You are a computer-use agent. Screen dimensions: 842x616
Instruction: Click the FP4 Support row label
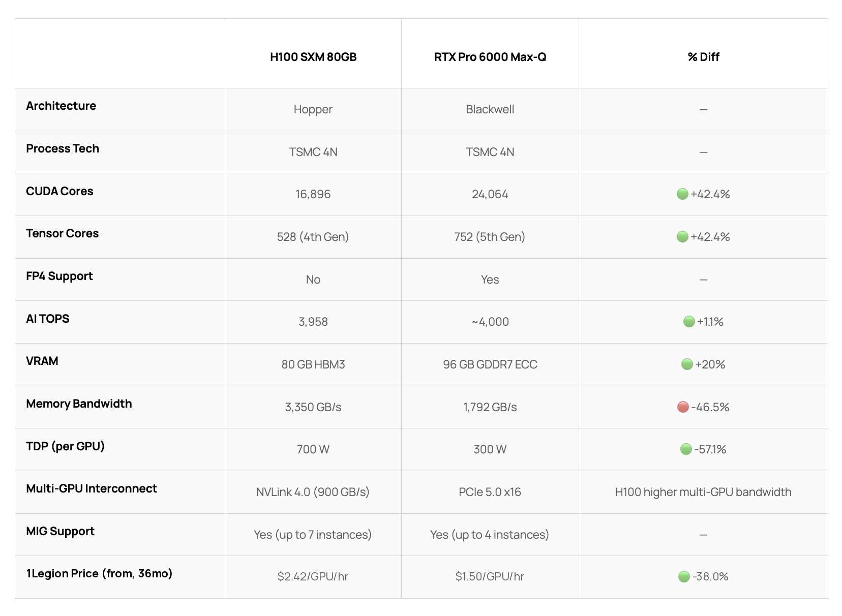pos(59,276)
